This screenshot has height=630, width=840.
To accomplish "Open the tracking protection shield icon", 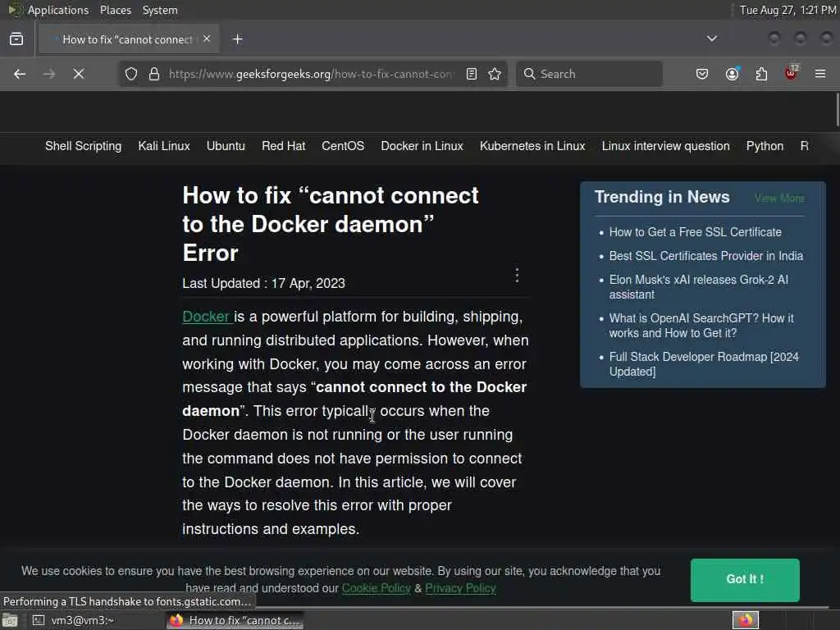I will [x=131, y=74].
